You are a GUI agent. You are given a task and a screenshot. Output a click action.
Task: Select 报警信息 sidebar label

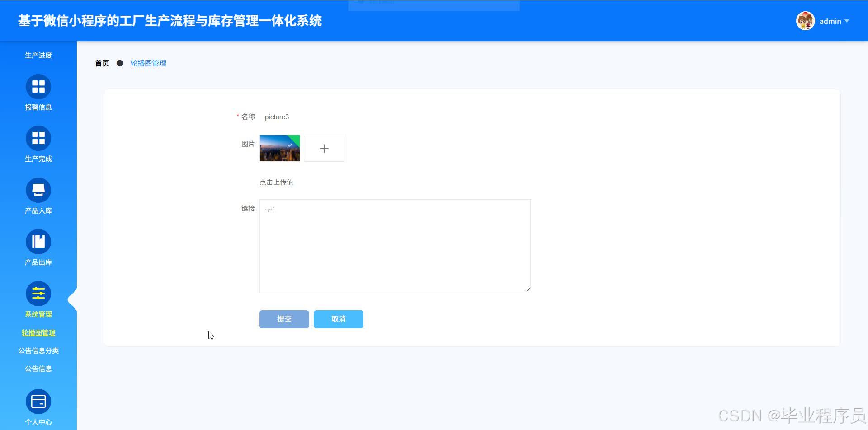(38, 107)
